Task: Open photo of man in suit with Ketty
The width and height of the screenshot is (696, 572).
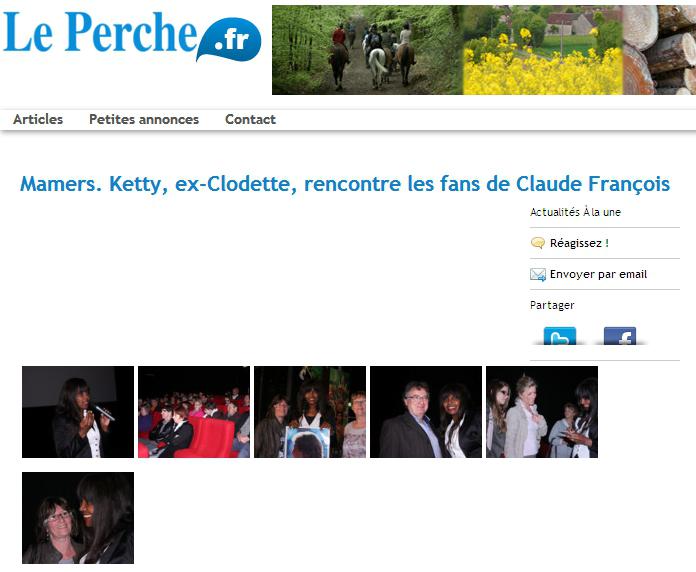Action: [426, 412]
